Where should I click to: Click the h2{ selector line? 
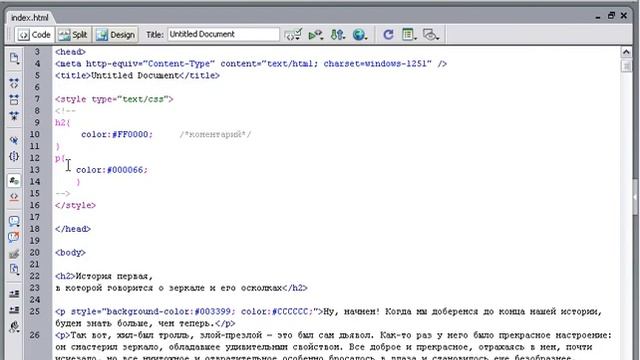click(x=62, y=122)
